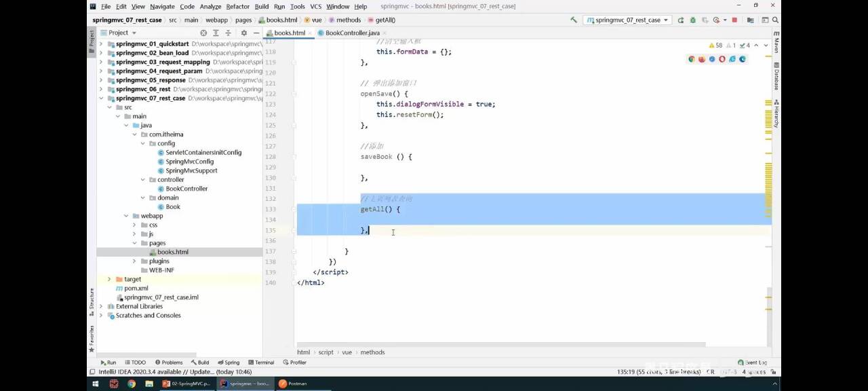
Task: Open page in Chrome browser icon
Action: click(692, 59)
